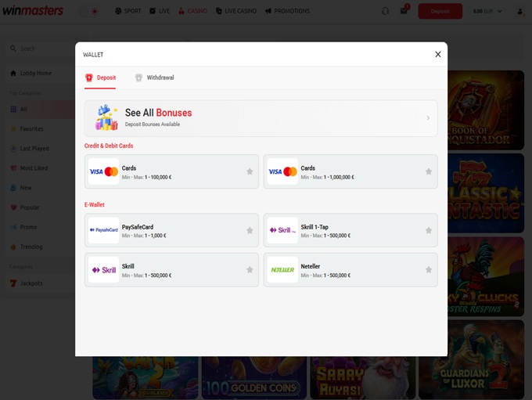Select the Skrill 1-Tap logo icon

point(282,230)
